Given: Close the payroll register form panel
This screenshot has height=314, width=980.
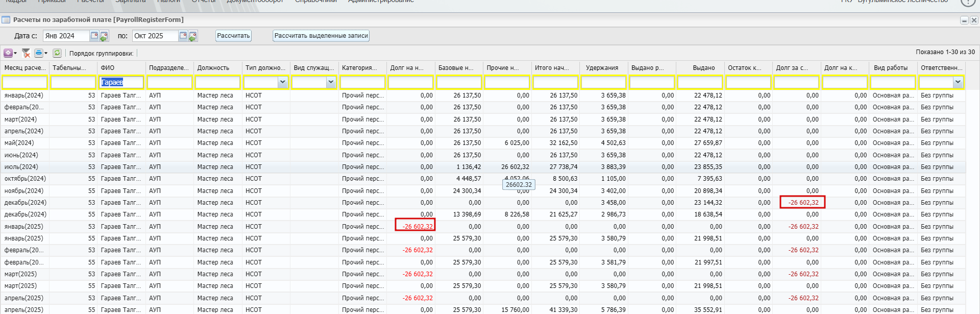Looking at the screenshot, I should (x=974, y=20).
